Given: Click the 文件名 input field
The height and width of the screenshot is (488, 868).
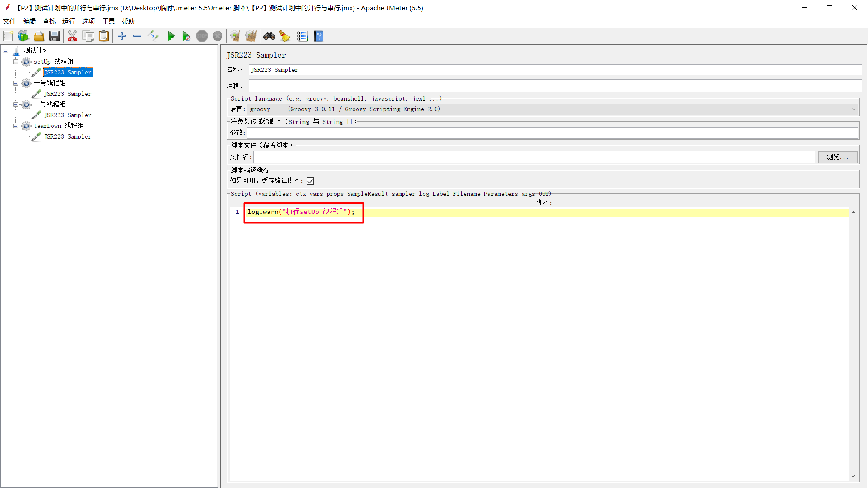Looking at the screenshot, I should [534, 157].
